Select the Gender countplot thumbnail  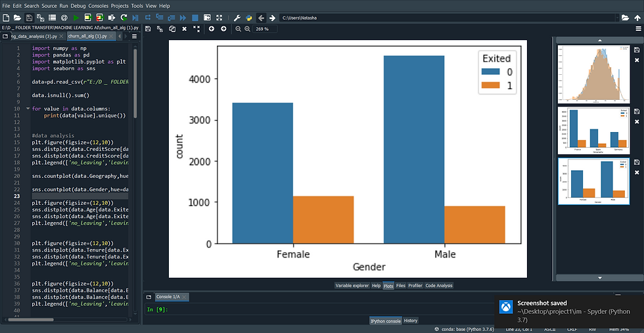594,181
